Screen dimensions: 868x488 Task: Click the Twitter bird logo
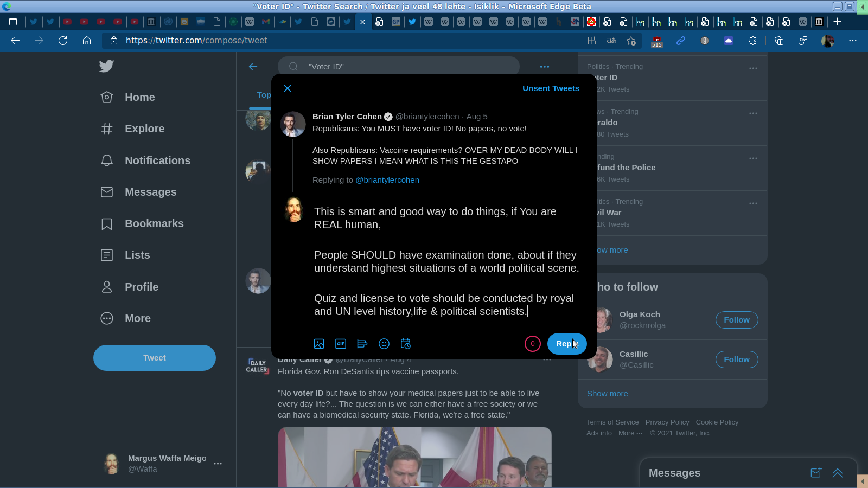pyautogui.click(x=106, y=66)
